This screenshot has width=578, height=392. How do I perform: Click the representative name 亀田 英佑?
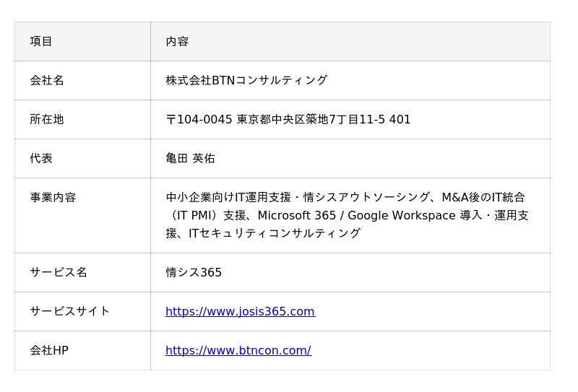190,159
